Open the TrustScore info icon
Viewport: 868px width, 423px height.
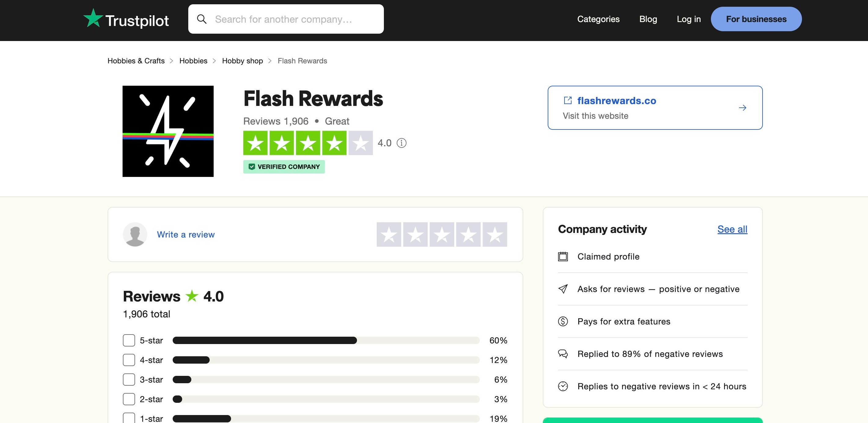401,143
